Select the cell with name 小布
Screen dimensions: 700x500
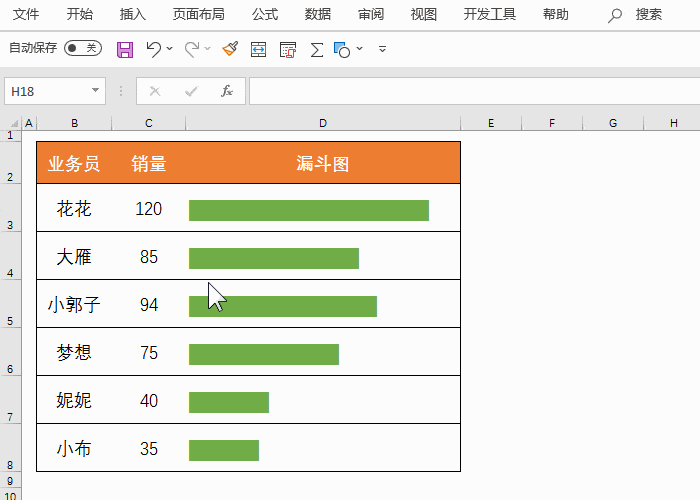[x=74, y=448]
